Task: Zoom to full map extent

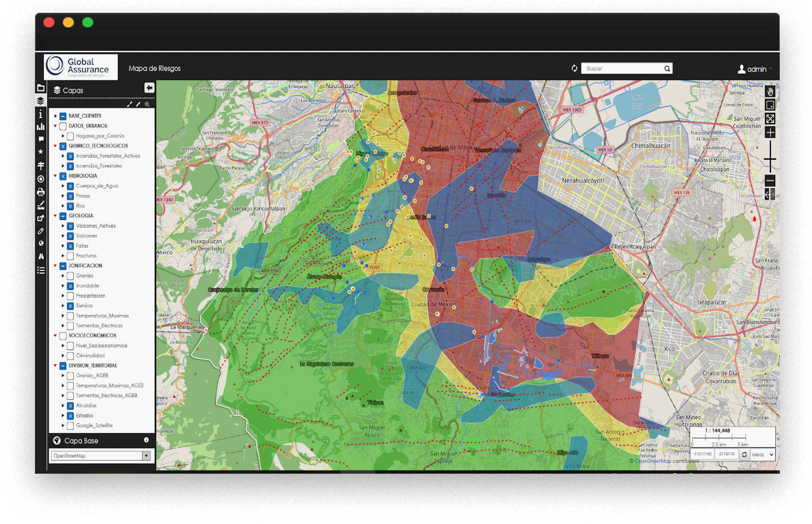Action: (x=770, y=119)
